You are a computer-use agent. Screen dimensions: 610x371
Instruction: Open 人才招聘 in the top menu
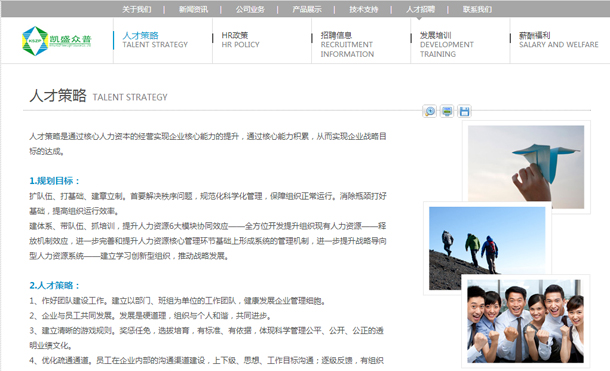pos(421,9)
